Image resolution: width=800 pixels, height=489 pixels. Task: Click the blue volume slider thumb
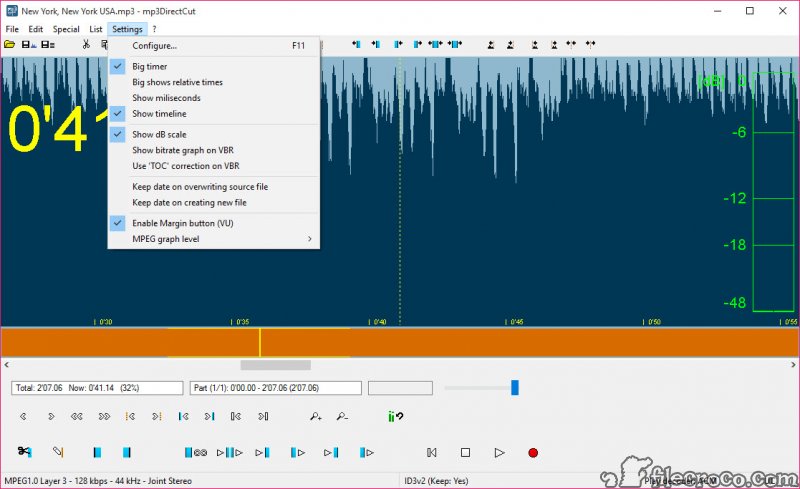coord(515,387)
